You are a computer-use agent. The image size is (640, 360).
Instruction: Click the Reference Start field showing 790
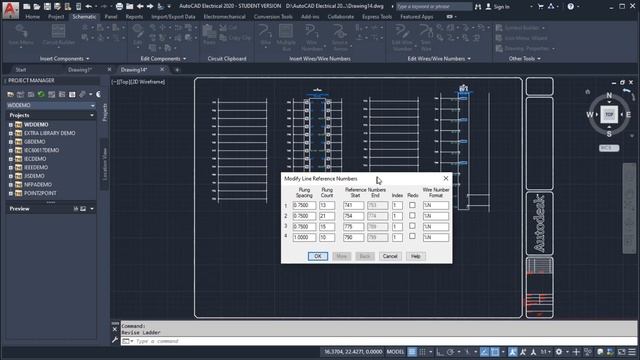coord(353,237)
